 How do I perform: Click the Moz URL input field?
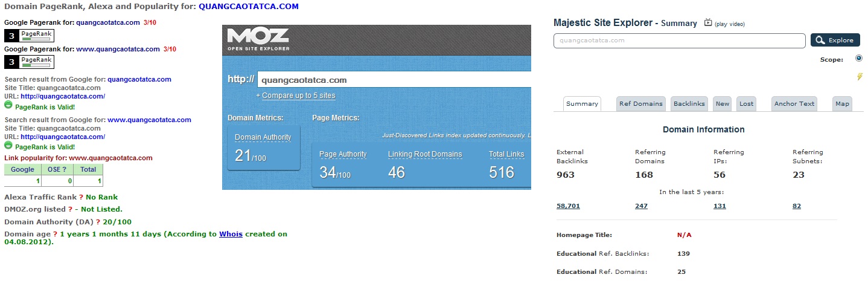[394, 79]
